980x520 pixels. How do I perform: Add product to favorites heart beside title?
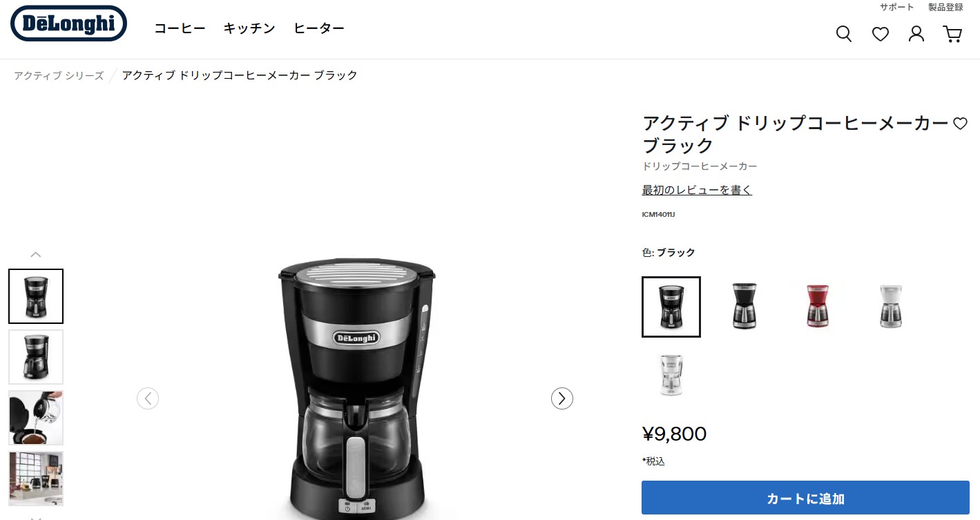tap(960, 124)
